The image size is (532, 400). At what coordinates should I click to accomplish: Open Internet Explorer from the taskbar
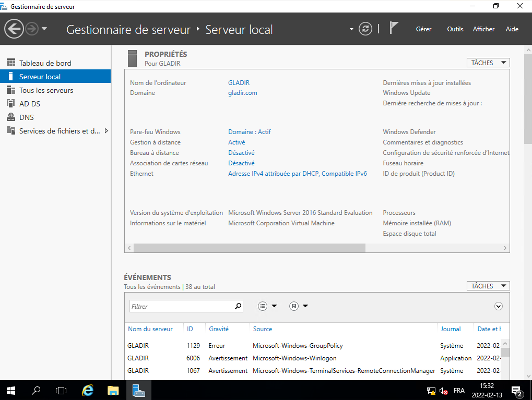coord(88,390)
